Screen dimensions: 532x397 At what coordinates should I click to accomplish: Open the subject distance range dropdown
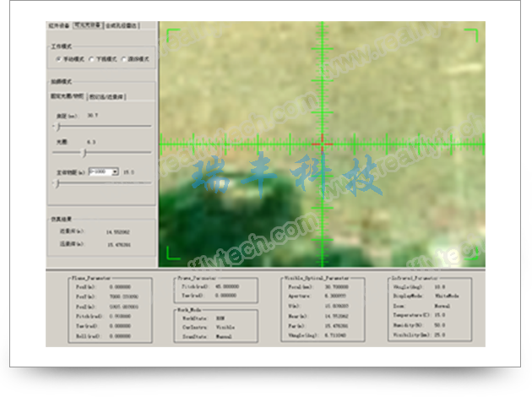[x=115, y=171]
